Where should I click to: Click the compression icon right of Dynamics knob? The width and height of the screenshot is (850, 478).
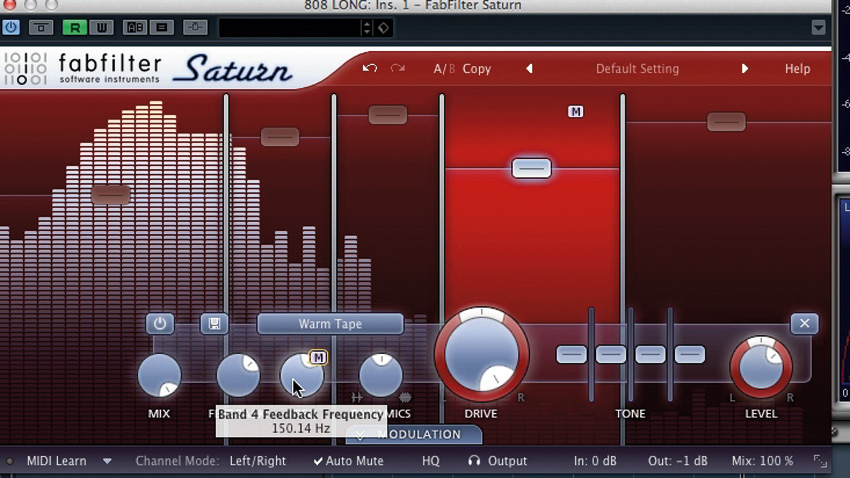405,398
